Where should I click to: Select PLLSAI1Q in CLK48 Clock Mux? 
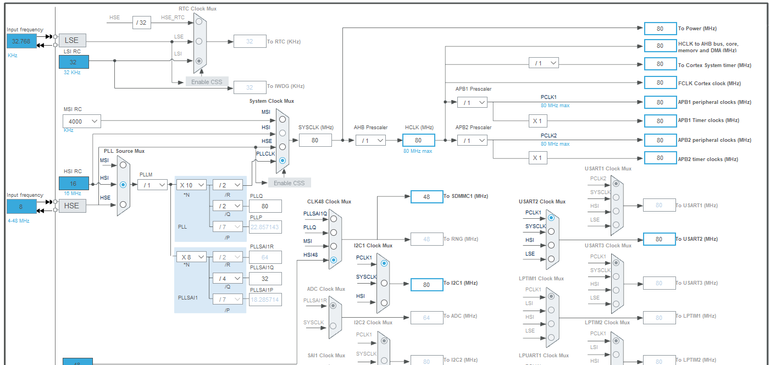[x=334, y=219]
